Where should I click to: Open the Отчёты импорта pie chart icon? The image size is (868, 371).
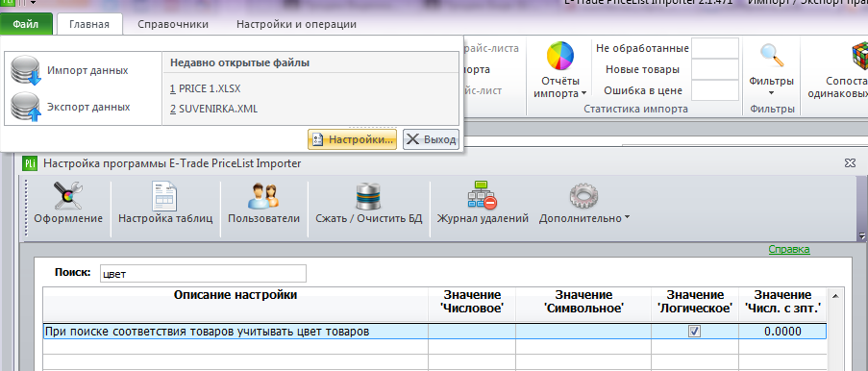tap(560, 57)
